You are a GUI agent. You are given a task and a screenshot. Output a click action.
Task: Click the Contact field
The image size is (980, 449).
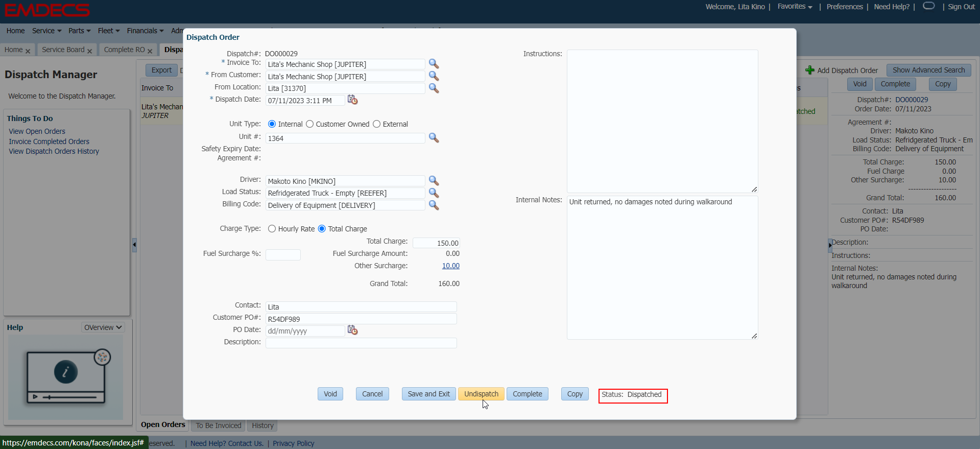361,306
